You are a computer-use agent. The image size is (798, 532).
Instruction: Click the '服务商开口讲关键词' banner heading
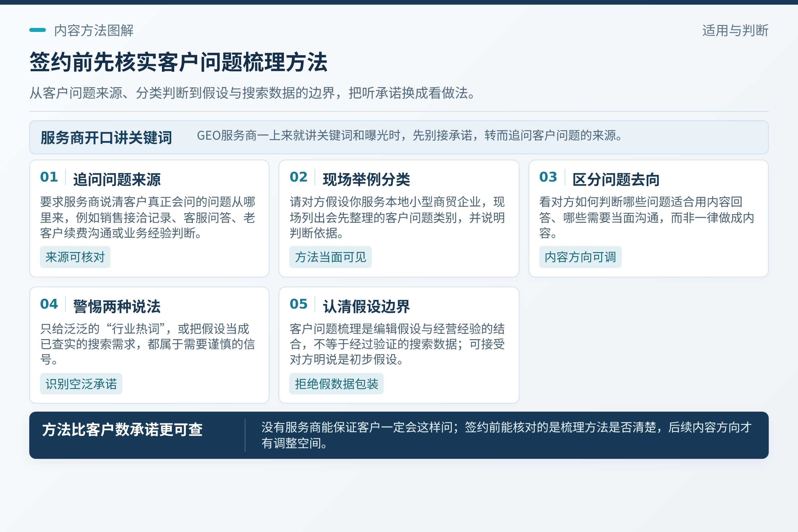pyautogui.click(x=106, y=138)
